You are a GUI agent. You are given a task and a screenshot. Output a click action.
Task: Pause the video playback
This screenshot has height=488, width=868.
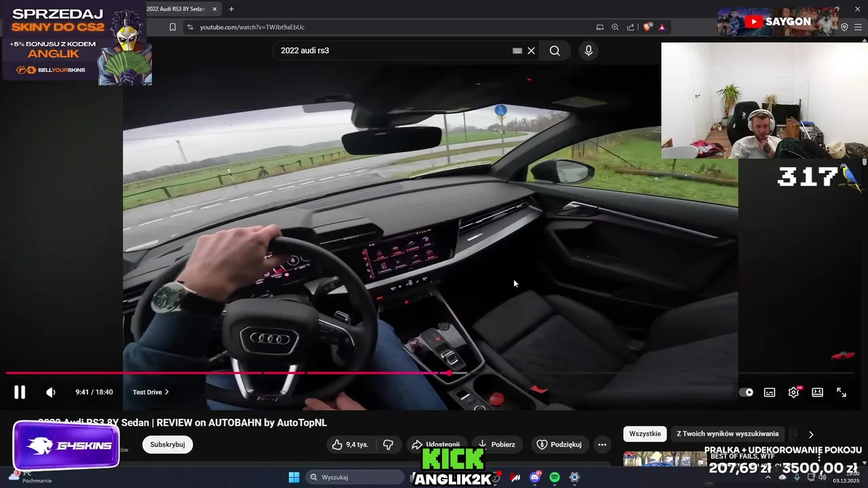[20, 392]
